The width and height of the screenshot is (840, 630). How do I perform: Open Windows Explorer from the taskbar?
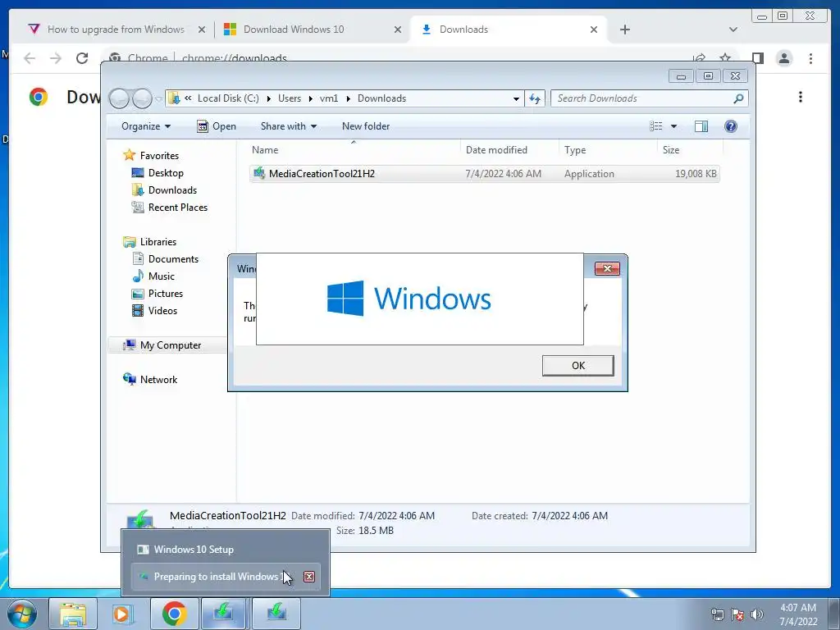(73, 614)
